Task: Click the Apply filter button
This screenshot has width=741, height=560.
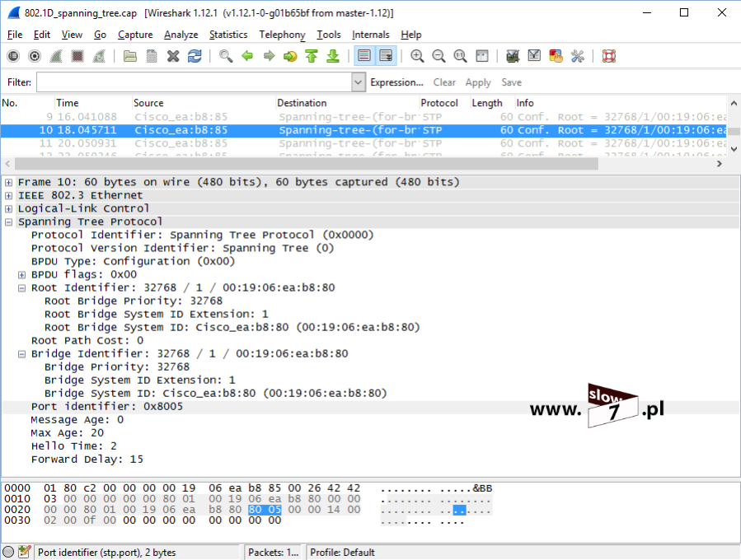Action: pos(478,82)
